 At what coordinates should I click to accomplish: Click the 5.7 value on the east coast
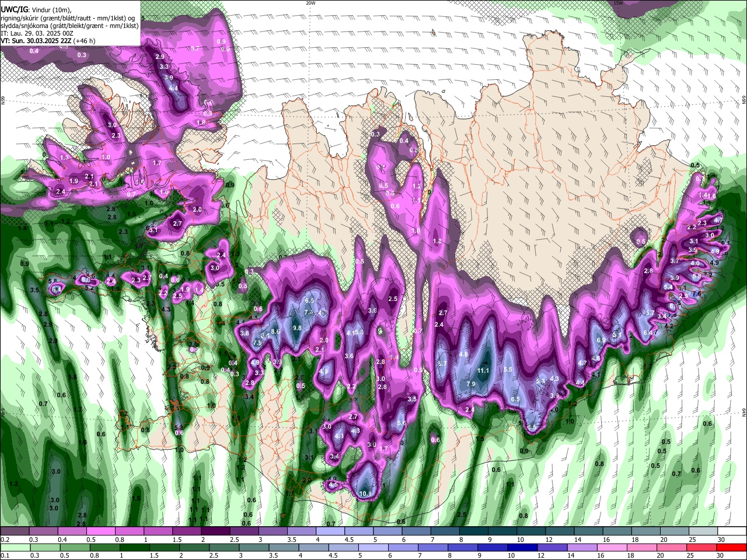(650, 313)
